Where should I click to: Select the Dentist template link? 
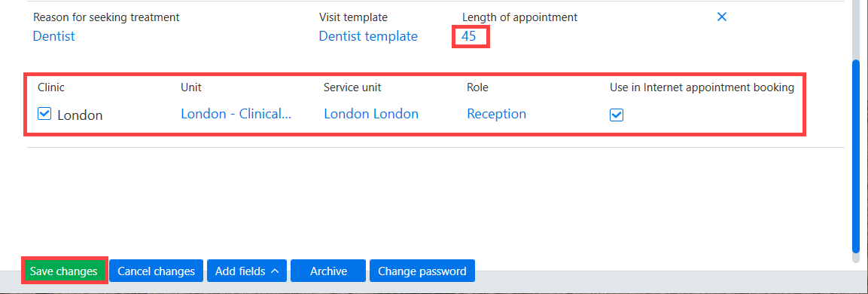pos(368,37)
